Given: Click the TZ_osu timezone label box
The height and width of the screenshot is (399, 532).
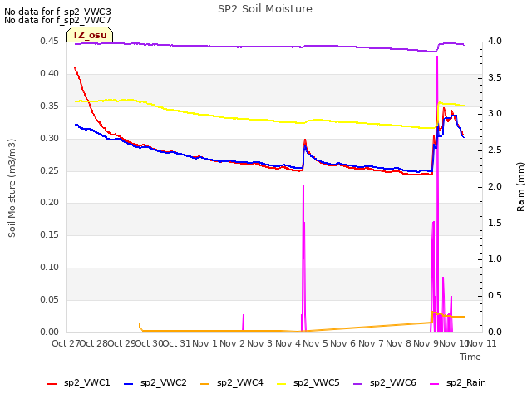Looking at the screenshot, I should [90, 35].
